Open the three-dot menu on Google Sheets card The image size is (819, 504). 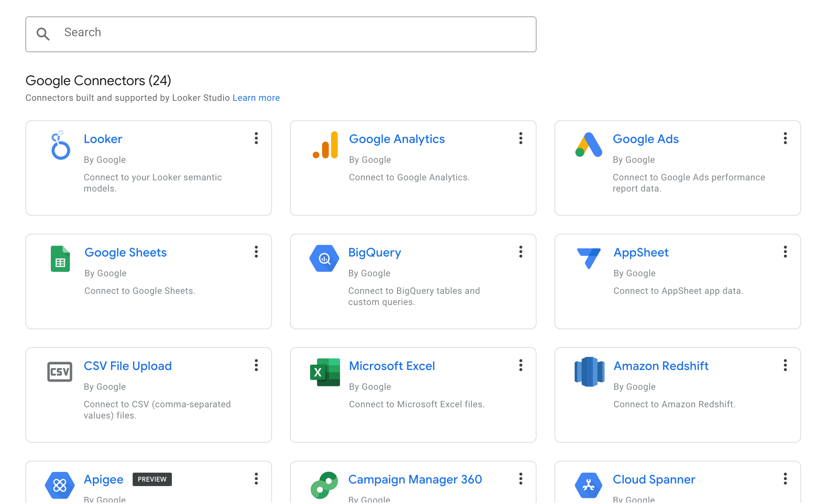pos(256,252)
